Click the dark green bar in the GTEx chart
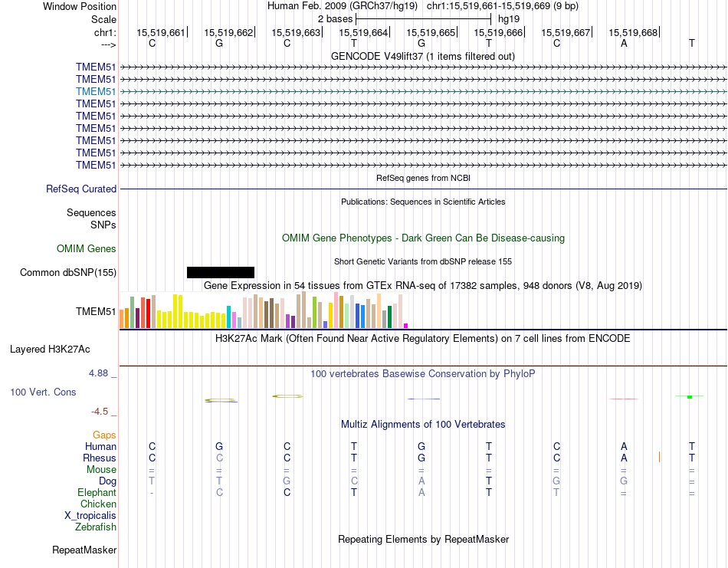Screen dimensions: 728x568 [390, 317]
